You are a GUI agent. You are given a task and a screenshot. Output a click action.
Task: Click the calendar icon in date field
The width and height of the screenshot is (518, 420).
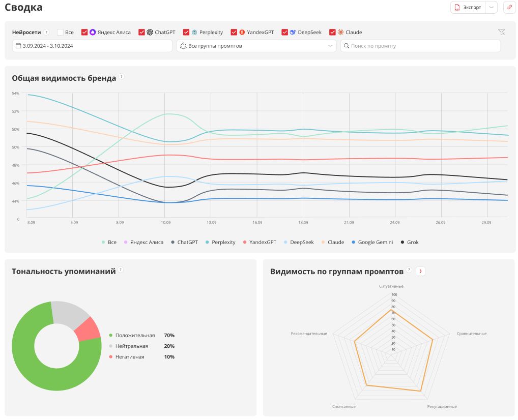tap(18, 46)
